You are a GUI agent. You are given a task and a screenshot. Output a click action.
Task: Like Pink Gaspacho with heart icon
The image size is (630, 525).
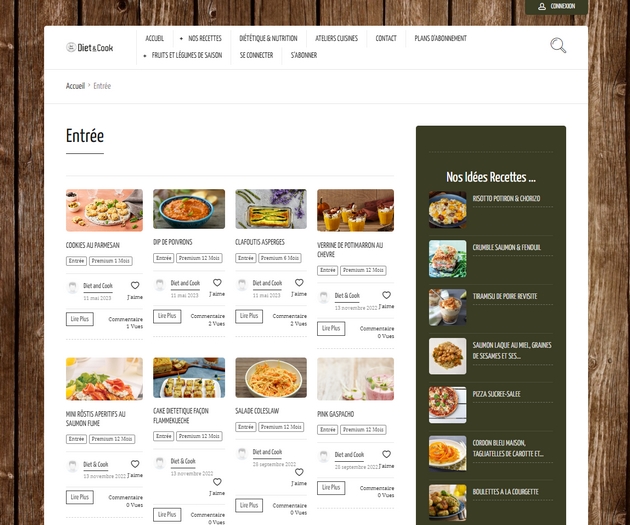point(386,454)
